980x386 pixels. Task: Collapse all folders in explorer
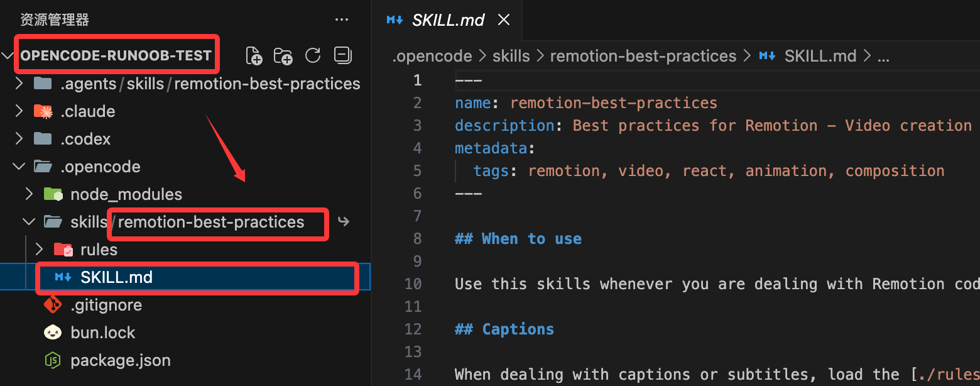tap(342, 56)
